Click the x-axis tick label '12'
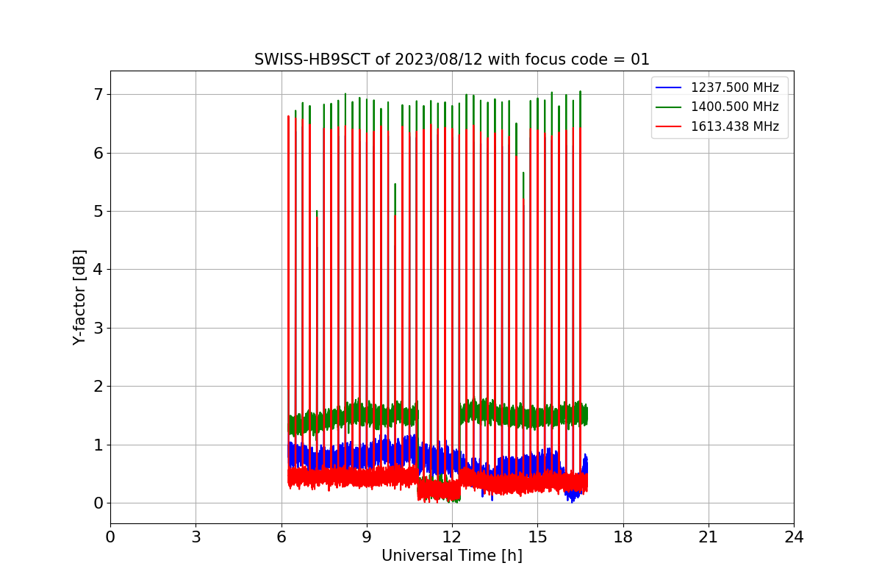The image size is (882, 588). (x=452, y=537)
